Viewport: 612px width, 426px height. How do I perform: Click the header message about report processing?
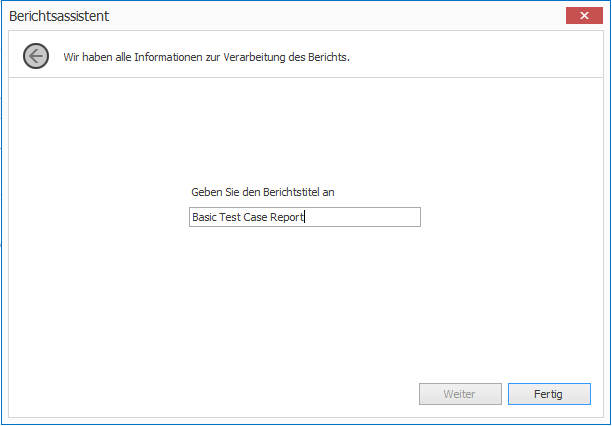coord(206,57)
